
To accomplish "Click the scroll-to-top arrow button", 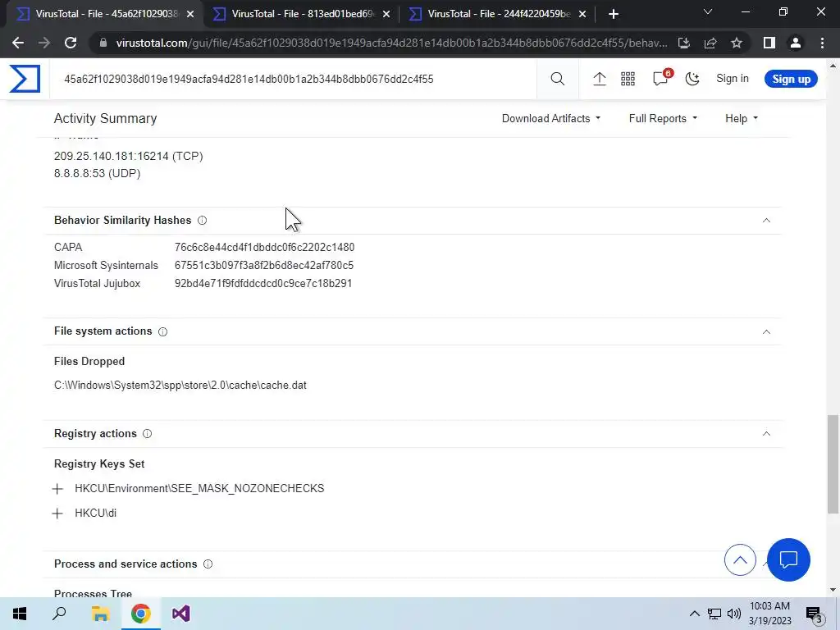I will click(x=740, y=559).
